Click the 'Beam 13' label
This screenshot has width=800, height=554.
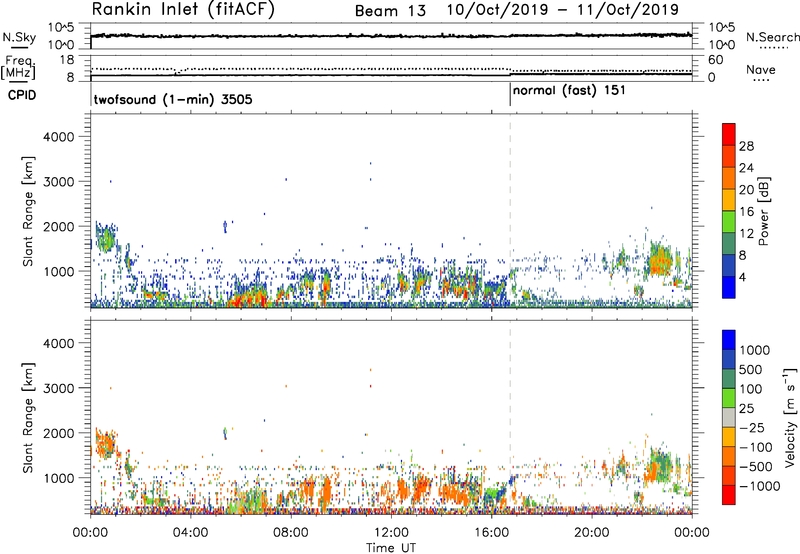(x=390, y=11)
